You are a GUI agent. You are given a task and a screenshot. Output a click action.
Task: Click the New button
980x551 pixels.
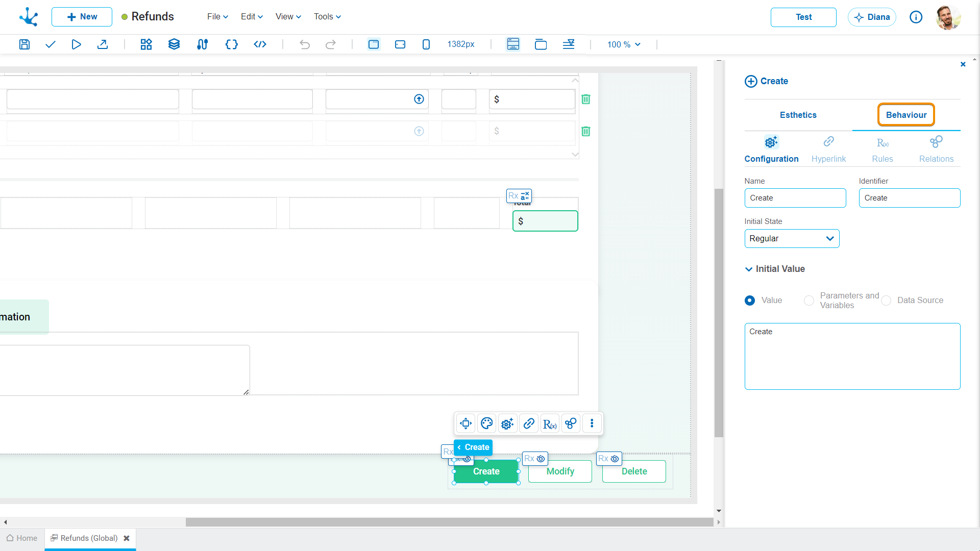point(82,17)
